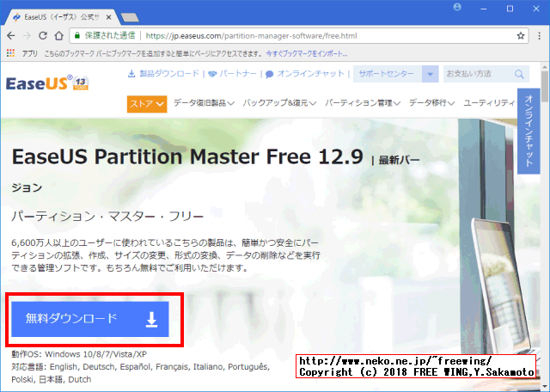The image size is (550, 392).
Task: Click the アプリ bookmarks label
Action: coord(30,53)
